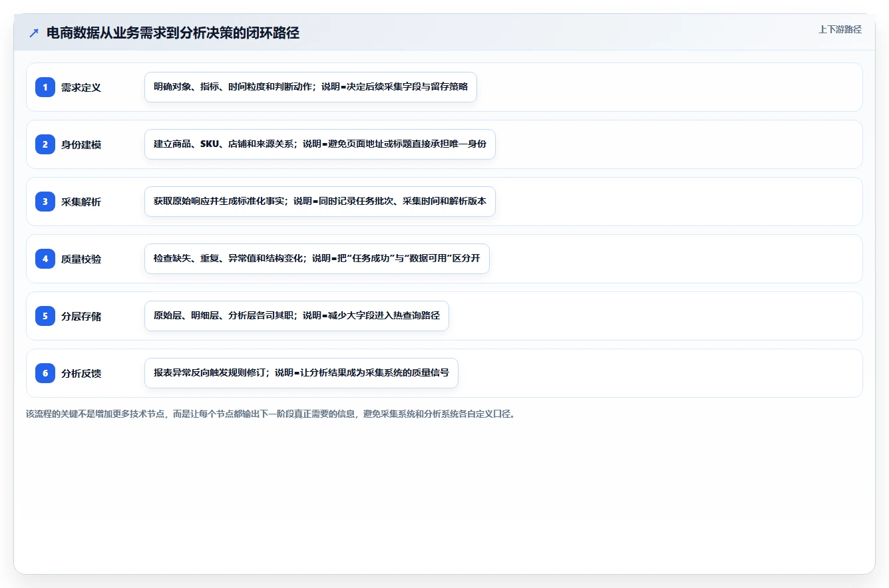The height and width of the screenshot is (588, 889).
Task: Click the 分层存储 step label
Action: pos(81,316)
